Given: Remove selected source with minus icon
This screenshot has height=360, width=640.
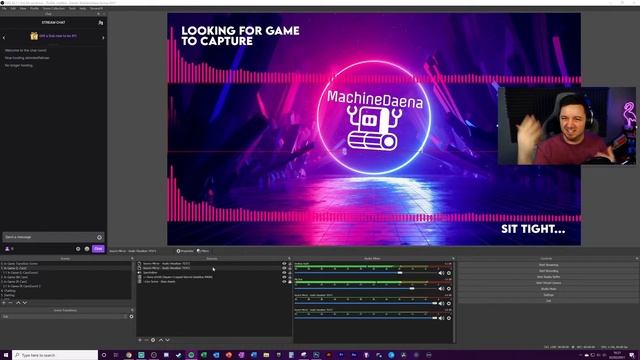Looking at the screenshot, I should (146, 340).
